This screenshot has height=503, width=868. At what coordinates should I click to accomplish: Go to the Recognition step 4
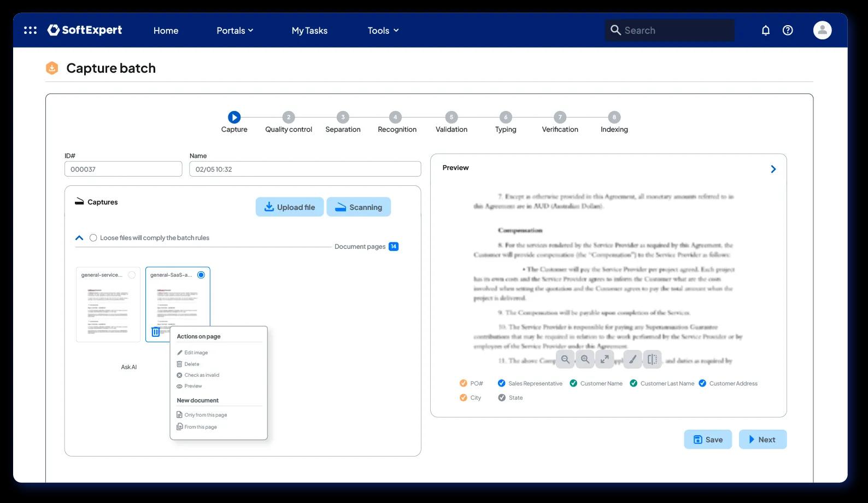pos(395,117)
